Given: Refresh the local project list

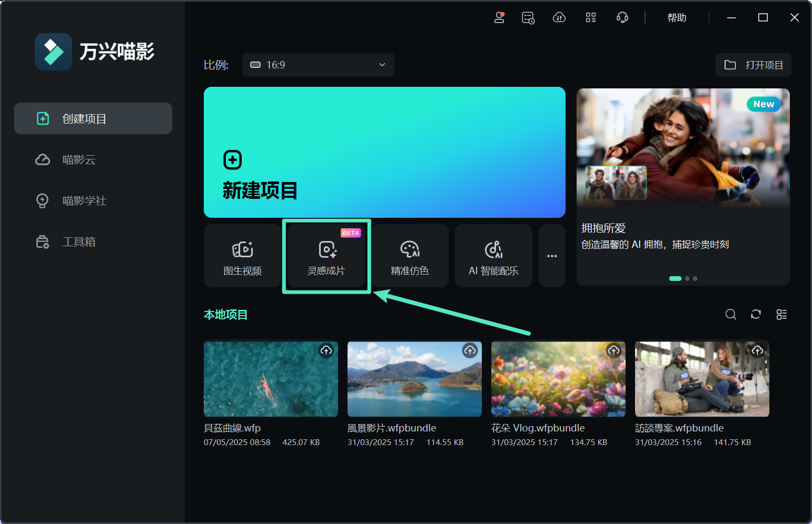Looking at the screenshot, I should (x=756, y=314).
